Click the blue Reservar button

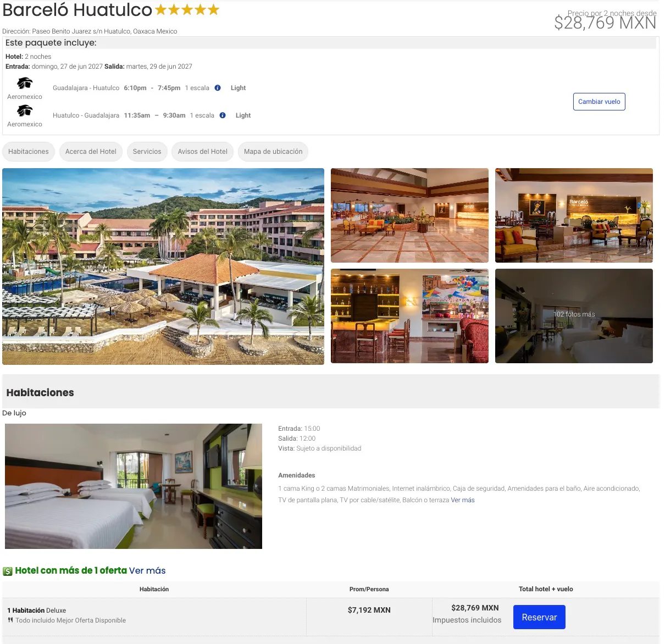point(539,617)
